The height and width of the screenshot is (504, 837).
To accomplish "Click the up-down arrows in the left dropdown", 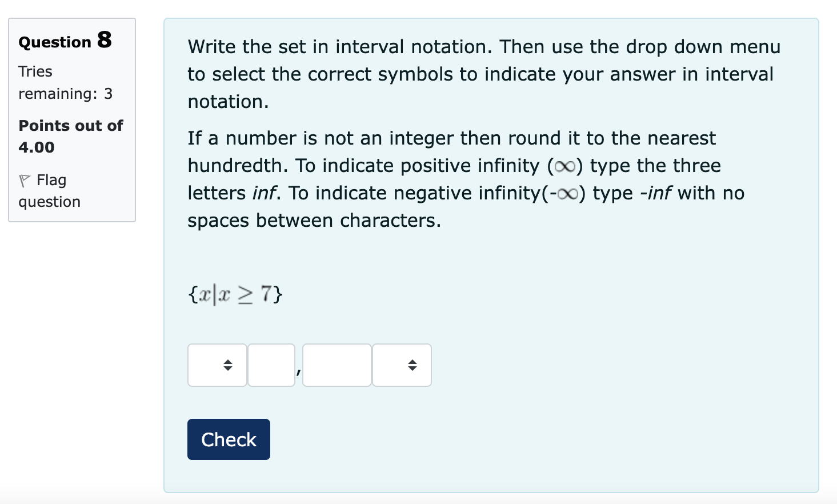I will tap(228, 365).
